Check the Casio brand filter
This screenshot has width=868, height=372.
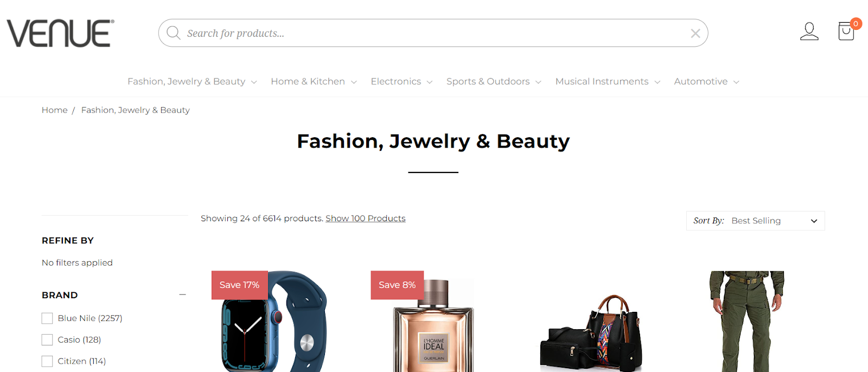[x=47, y=340]
